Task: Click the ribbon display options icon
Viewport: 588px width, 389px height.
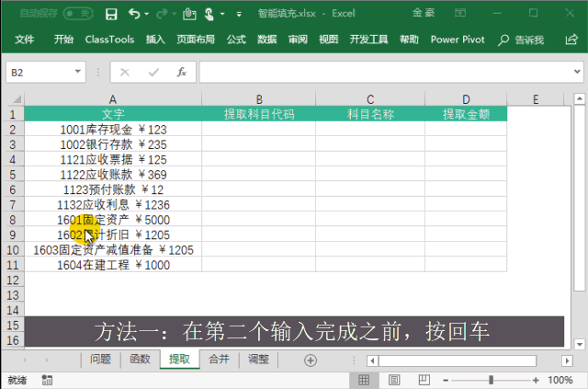Action: click(460, 13)
